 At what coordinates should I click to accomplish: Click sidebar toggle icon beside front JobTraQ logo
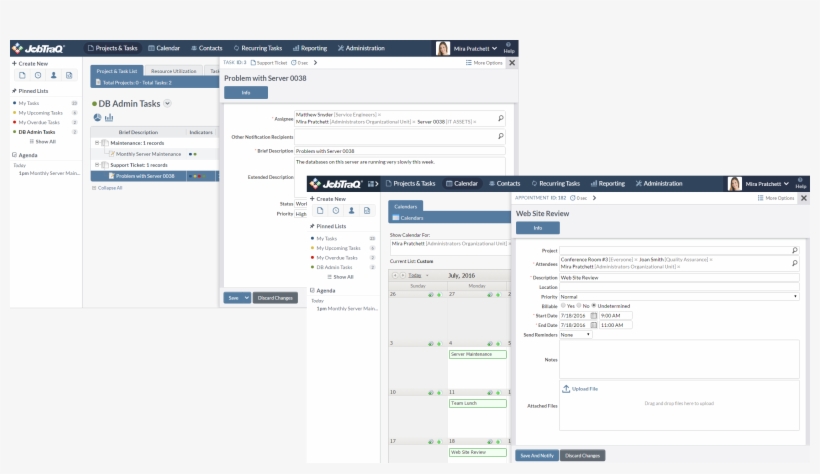(372, 184)
